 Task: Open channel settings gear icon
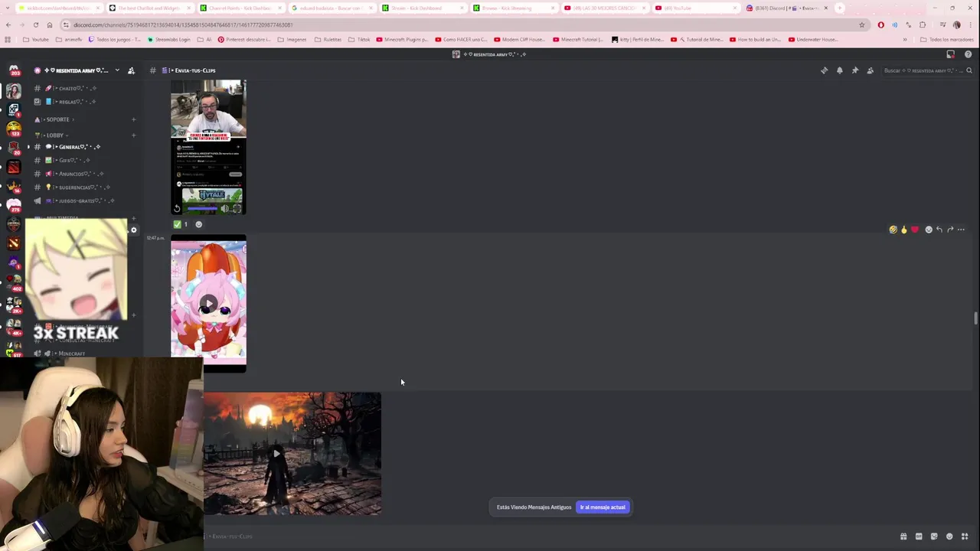click(133, 230)
